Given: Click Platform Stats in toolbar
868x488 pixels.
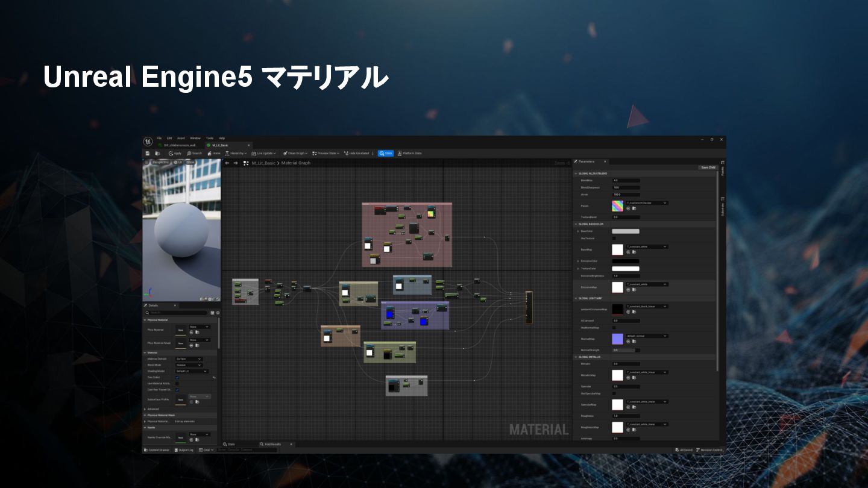Looking at the screenshot, I should (410, 153).
